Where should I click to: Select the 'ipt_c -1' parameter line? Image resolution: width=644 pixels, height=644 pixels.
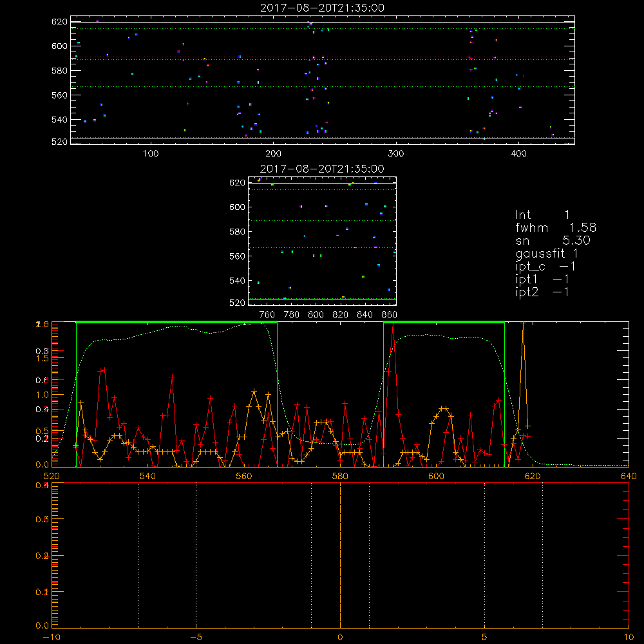(x=545, y=267)
